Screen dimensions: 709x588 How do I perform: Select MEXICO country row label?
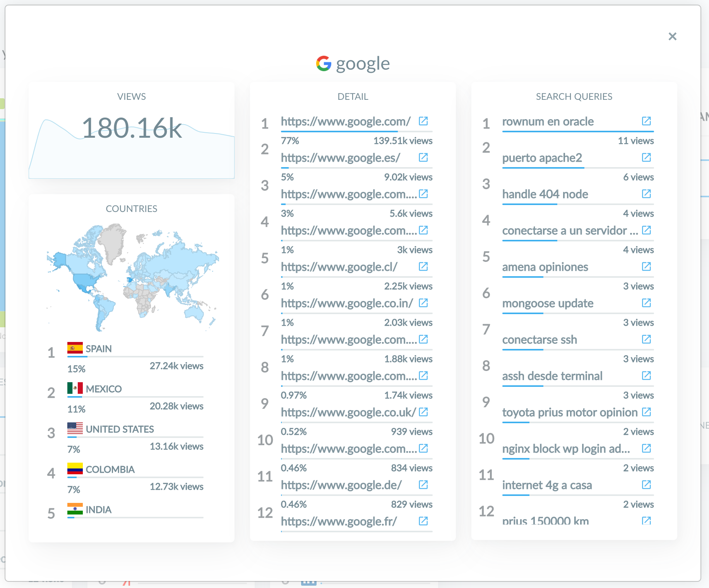click(104, 389)
